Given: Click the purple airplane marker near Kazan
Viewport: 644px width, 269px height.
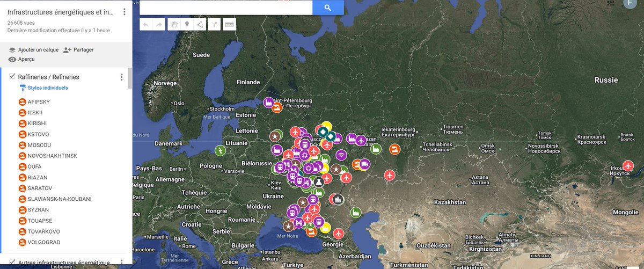Looking at the screenshot, I should 361,140.
